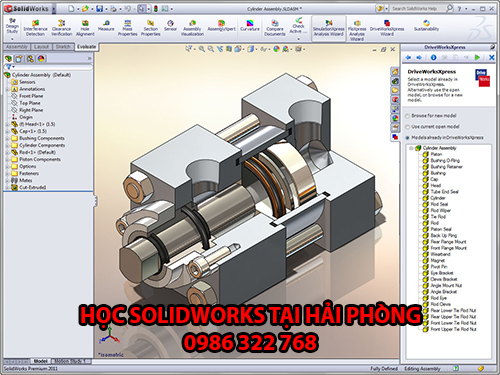Start FloXpress Analysis Wizard

tap(357, 30)
